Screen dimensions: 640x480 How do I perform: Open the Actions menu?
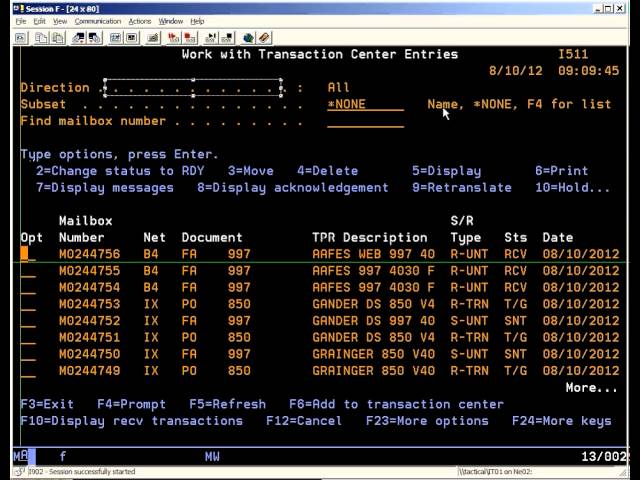[140, 21]
